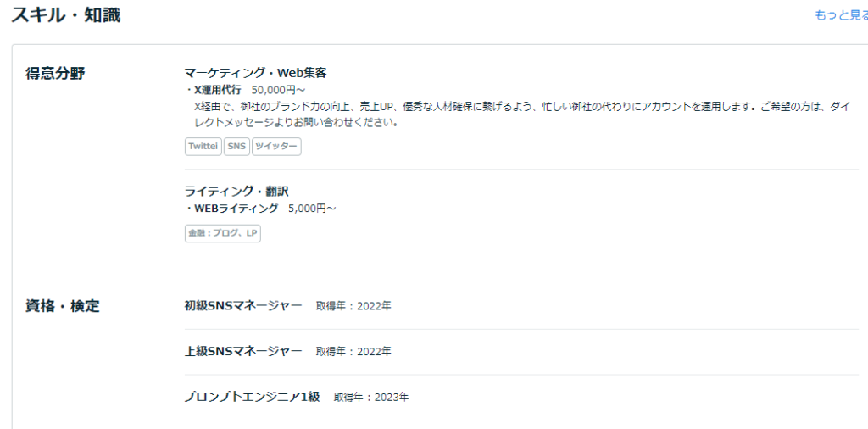Click the 5,000円〜 price text
The height and width of the screenshot is (429, 868).
click(312, 208)
